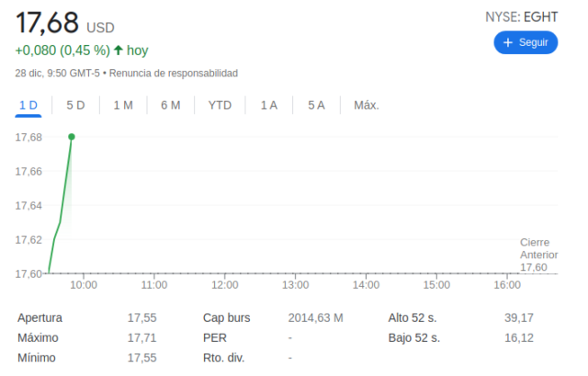The image size is (588, 376).
Task: Click the green data point on chart
Action: 72,137
